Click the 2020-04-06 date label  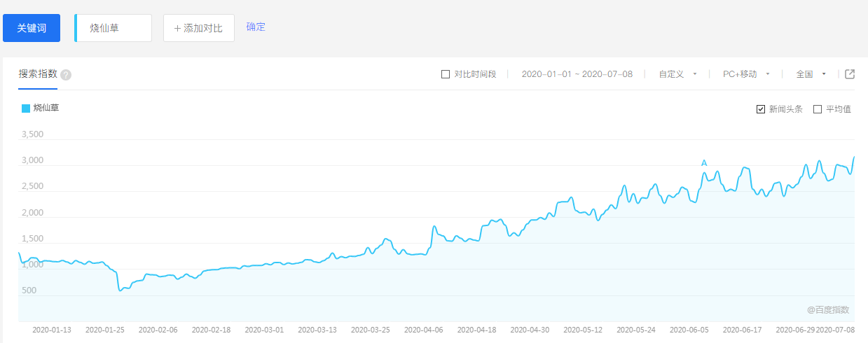tap(424, 329)
